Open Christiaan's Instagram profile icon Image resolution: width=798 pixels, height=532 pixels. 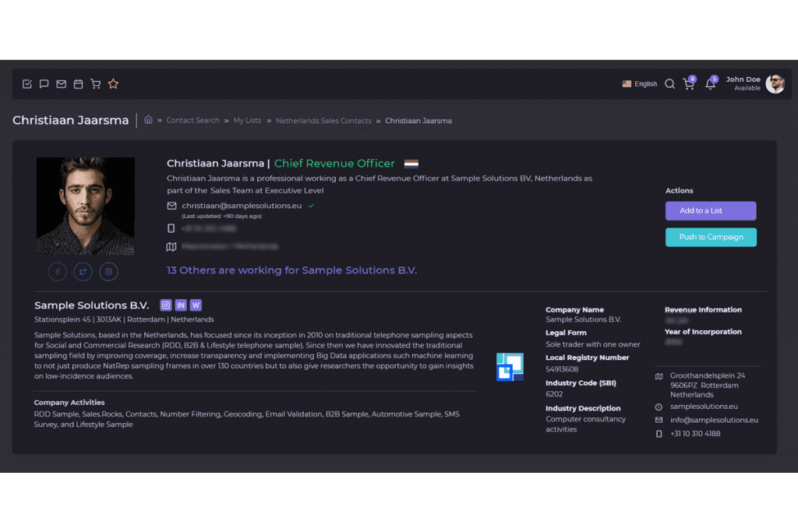click(109, 272)
